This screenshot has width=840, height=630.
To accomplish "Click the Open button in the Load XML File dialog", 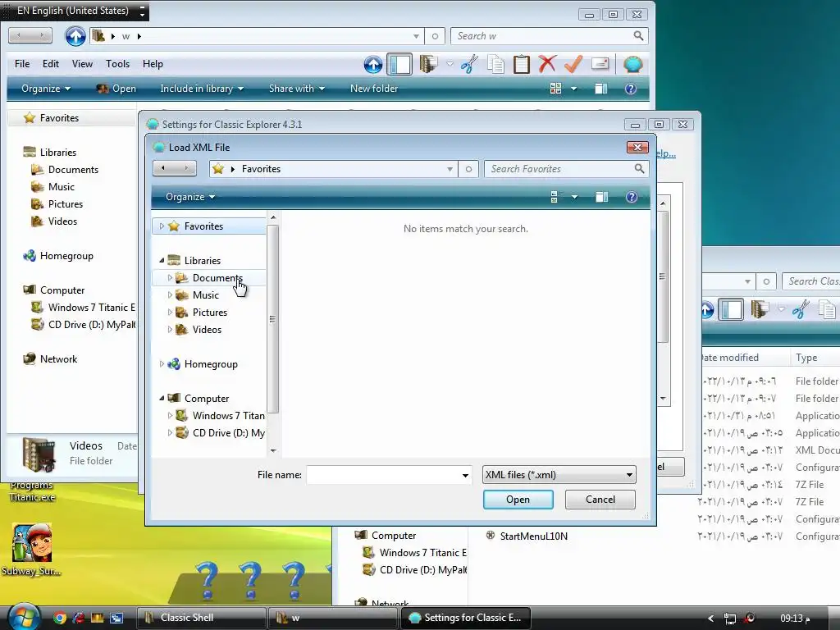I will [518, 500].
